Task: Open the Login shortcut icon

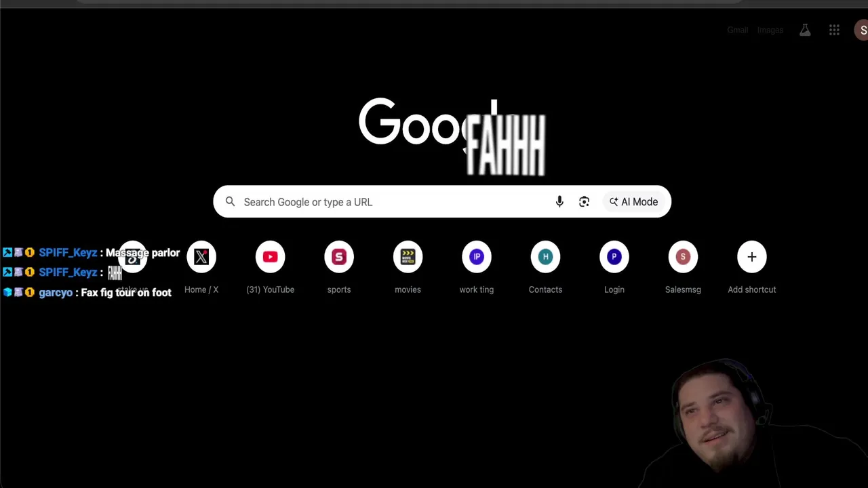Action: pos(614,257)
